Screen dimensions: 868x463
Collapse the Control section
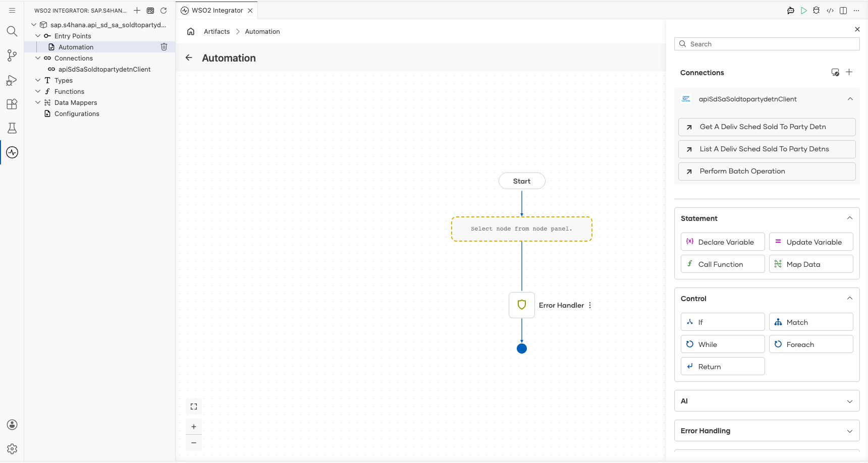coord(850,298)
